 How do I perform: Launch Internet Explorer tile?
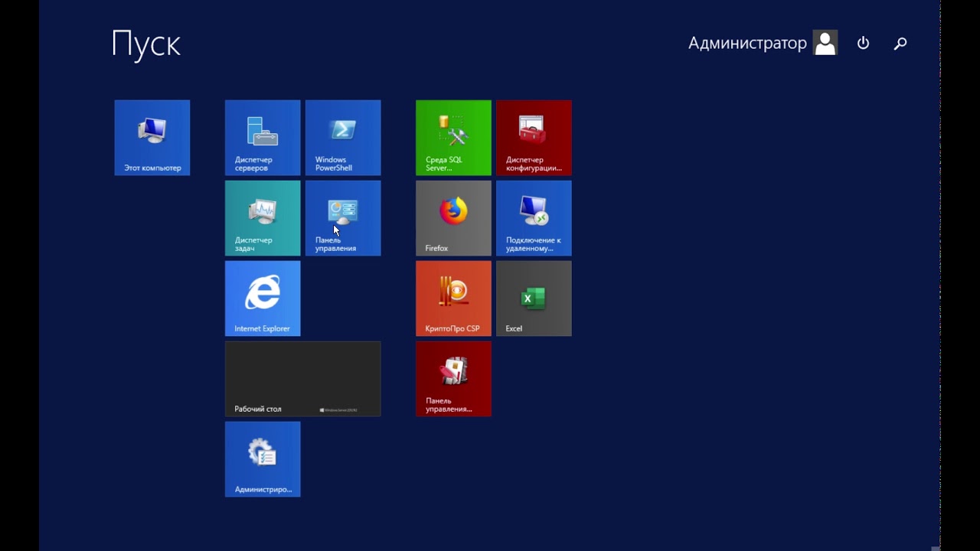coord(263,298)
